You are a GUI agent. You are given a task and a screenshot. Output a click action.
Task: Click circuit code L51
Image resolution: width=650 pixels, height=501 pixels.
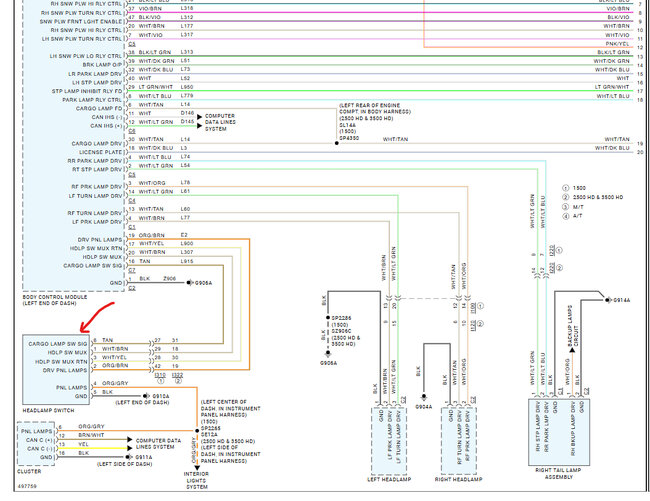(x=185, y=61)
